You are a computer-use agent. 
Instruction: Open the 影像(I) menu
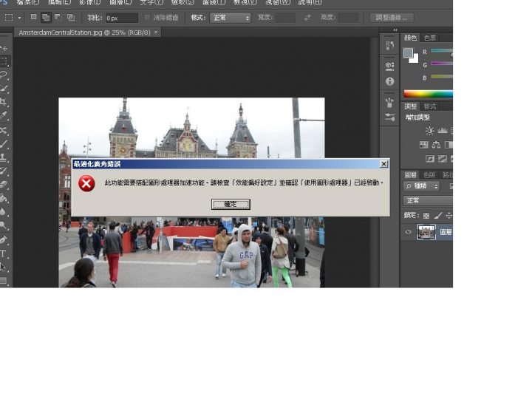coord(90,2)
